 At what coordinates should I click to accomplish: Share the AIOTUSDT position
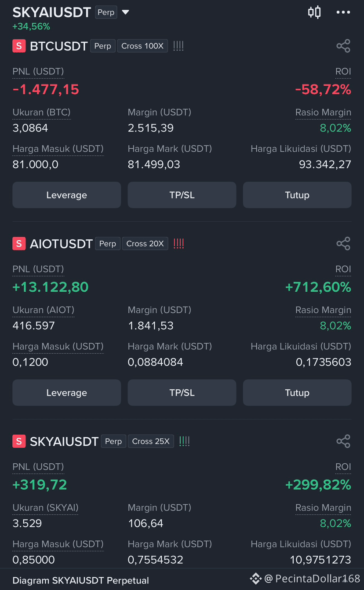point(343,243)
